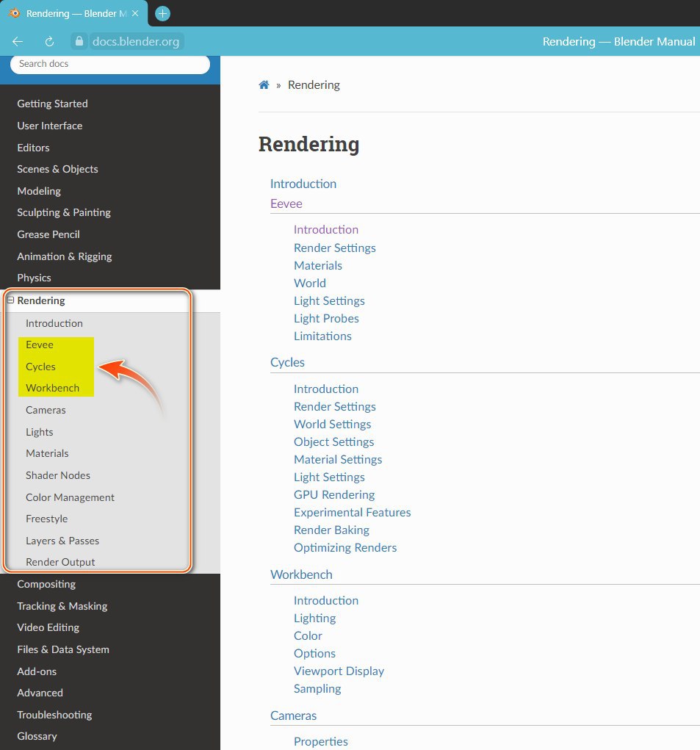Open Getting Started in sidebar
700x750 pixels.
tap(53, 104)
